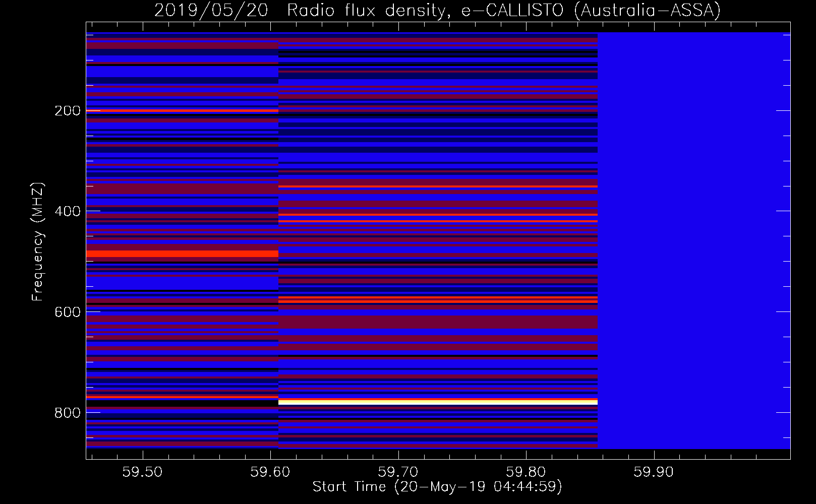Click the 59.80 time tick label
Screen dimensions: 816x504
pos(526,472)
